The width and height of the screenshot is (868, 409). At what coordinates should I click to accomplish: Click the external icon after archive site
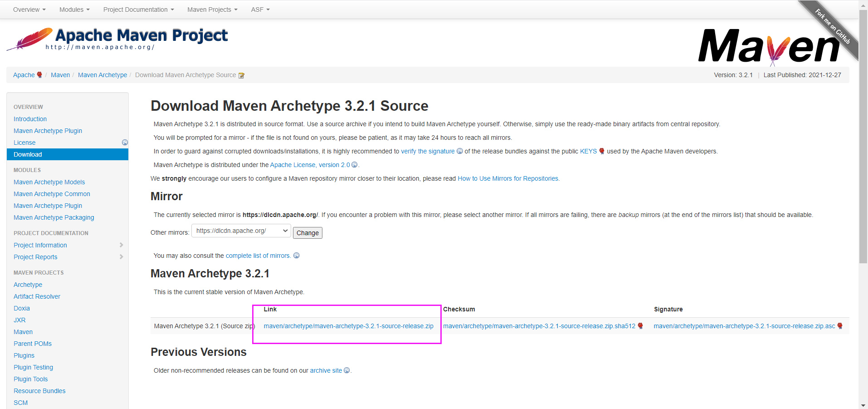coord(347,370)
